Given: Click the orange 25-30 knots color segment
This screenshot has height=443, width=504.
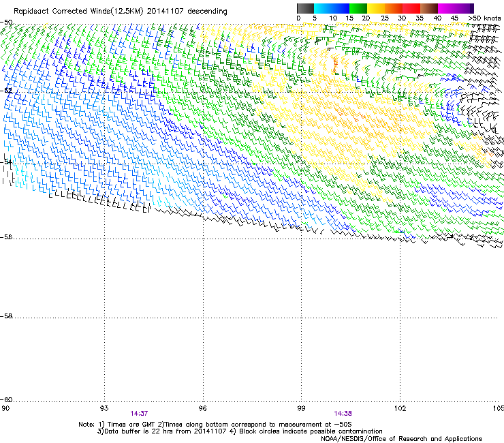Looking at the screenshot, I should coord(394,8).
